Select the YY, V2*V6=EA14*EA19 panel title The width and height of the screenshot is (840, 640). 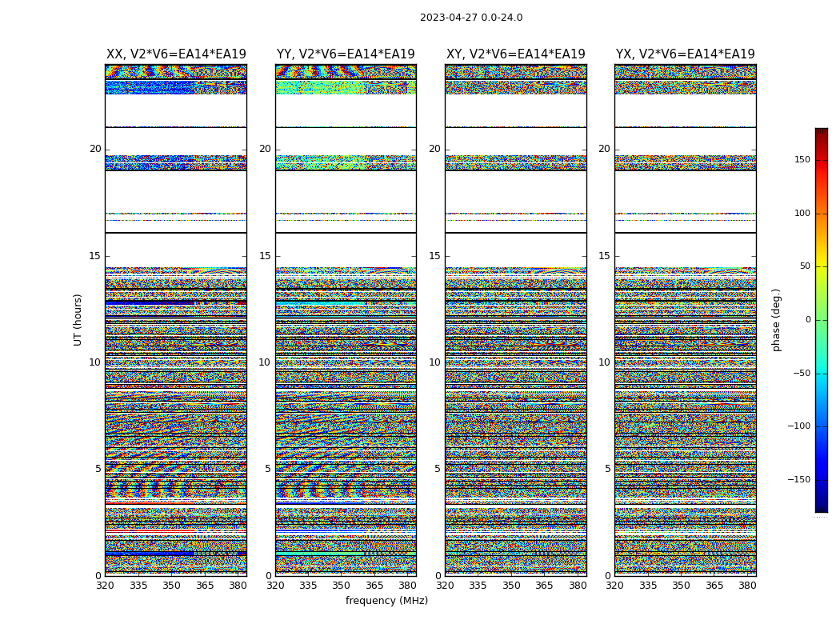346,54
